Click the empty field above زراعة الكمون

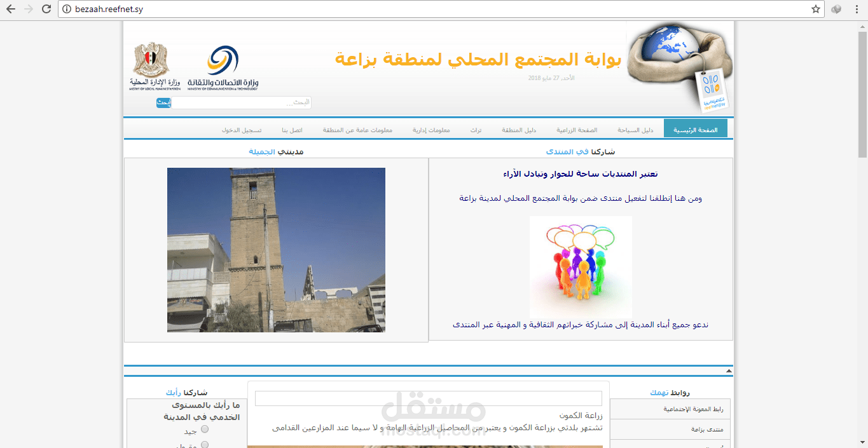tap(429, 398)
